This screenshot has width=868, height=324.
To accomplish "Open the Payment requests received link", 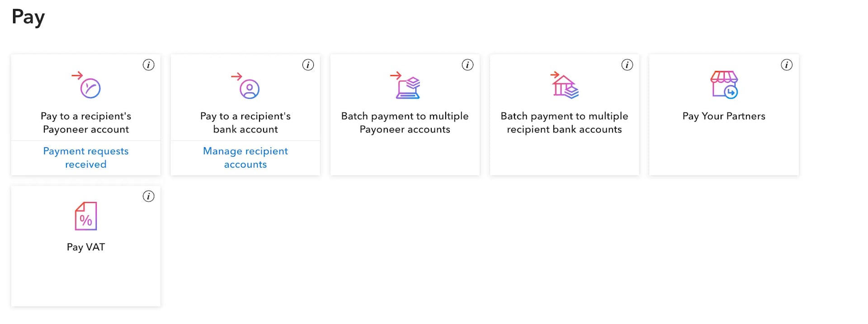I will click(x=85, y=158).
